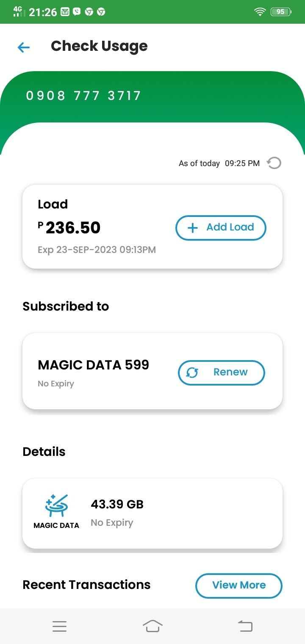Tap the Recent Transactions heading
The height and width of the screenshot is (644, 305).
[x=86, y=585]
